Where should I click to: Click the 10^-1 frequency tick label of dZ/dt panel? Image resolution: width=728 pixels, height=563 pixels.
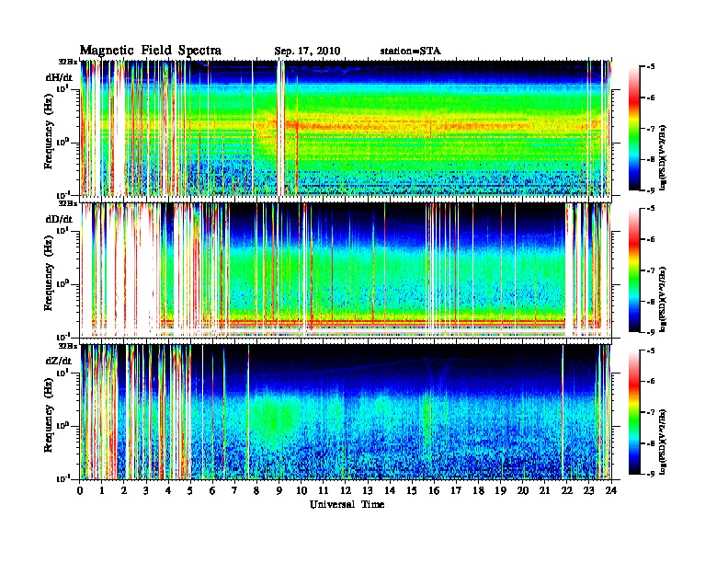pos(62,478)
